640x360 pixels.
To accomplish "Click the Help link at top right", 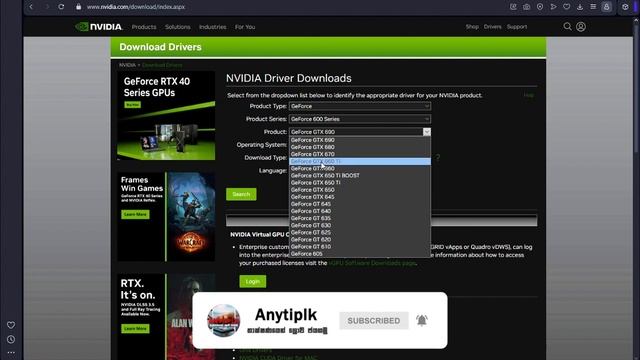I will click(529, 95).
